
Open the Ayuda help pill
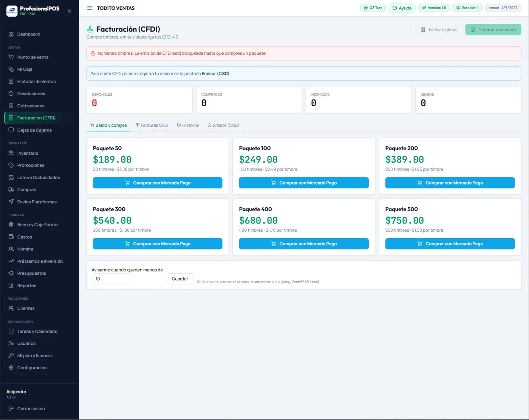click(402, 8)
